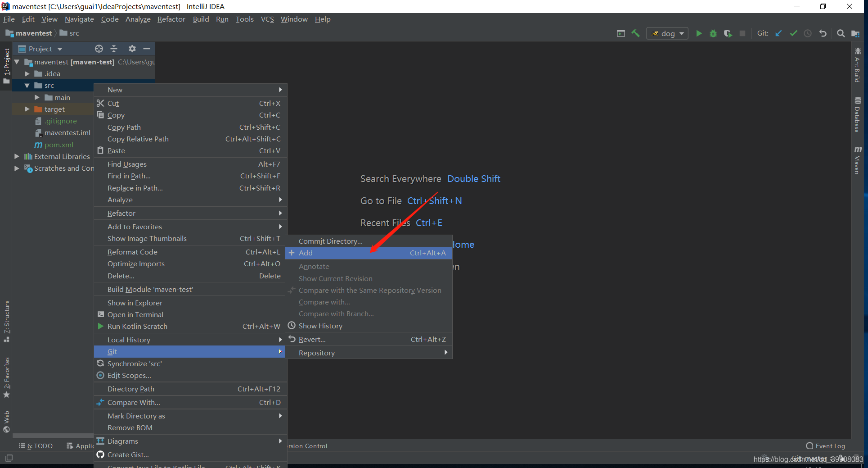
Task: Click the Project Structure icon in toolbar
Action: pyautogui.click(x=855, y=33)
